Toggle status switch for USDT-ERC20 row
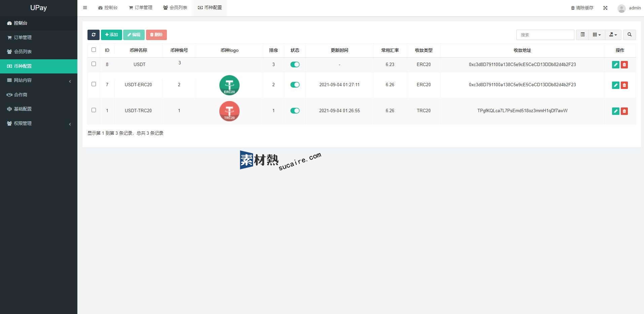 [x=295, y=85]
